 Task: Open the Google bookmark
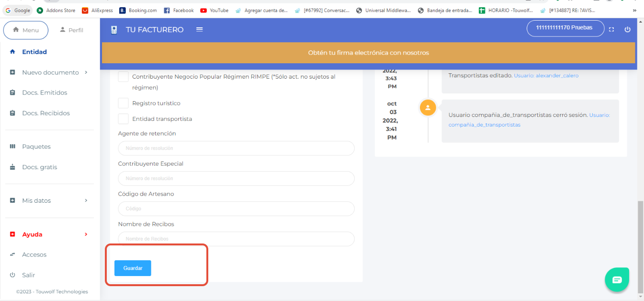18,10
